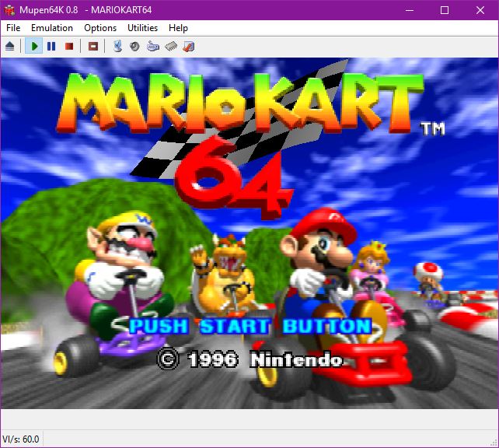Maximize the Mupen64K window

click(x=445, y=10)
